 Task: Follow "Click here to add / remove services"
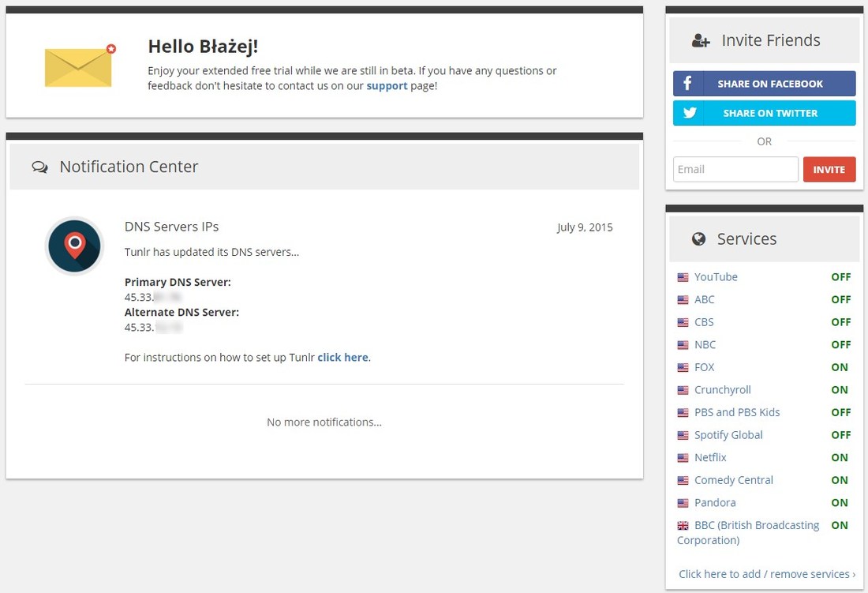click(767, 574)
